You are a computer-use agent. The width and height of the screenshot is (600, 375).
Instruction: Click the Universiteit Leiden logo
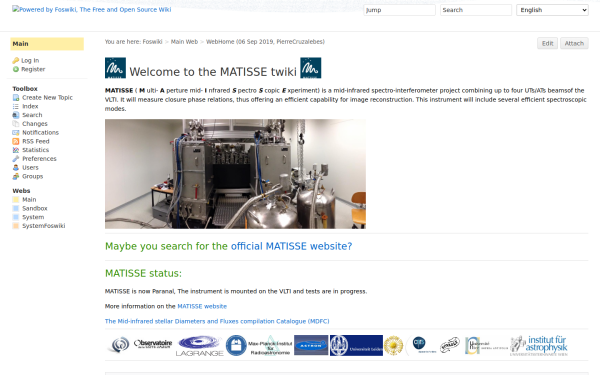point(356,345)
